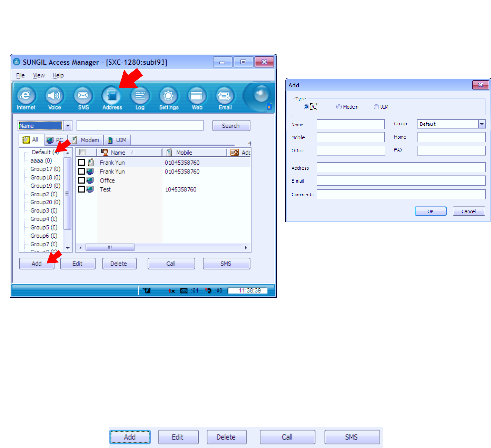The width and height of the screenshot is (491, 448).
Task: Open the Web toolbar icon
Action: tap(197, 98)
